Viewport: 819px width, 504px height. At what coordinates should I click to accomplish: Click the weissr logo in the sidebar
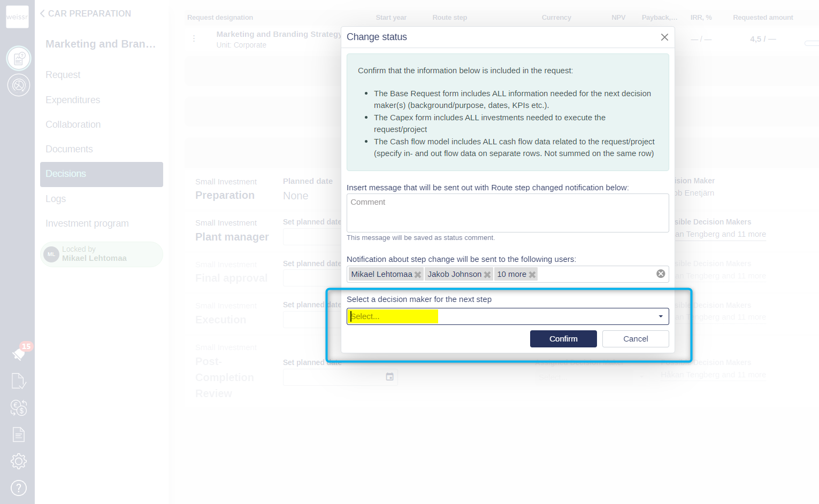coord(17,17)
